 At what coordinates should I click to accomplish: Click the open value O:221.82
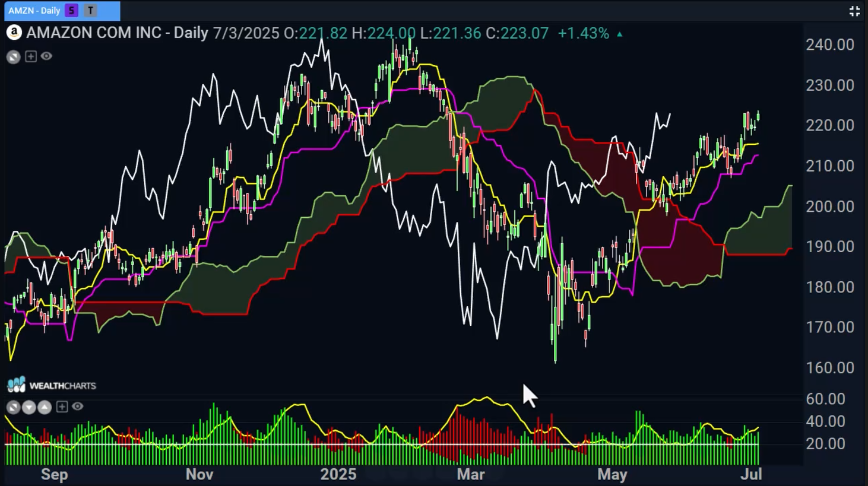coord(315,33)
